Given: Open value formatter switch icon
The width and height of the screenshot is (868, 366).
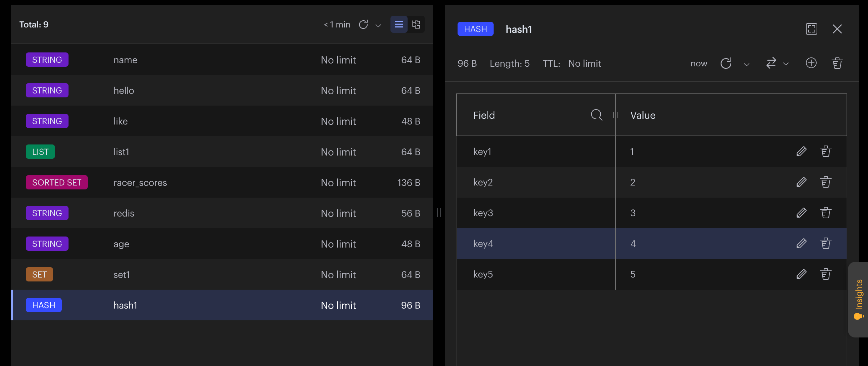Looking at the screenshot, I should point(771,63).
